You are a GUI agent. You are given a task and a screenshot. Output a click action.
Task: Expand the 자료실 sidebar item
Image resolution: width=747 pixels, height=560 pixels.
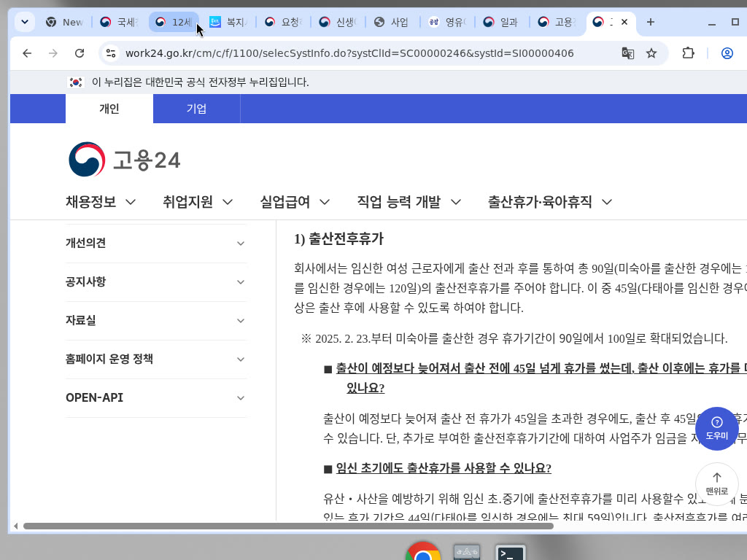click(156, 321)
